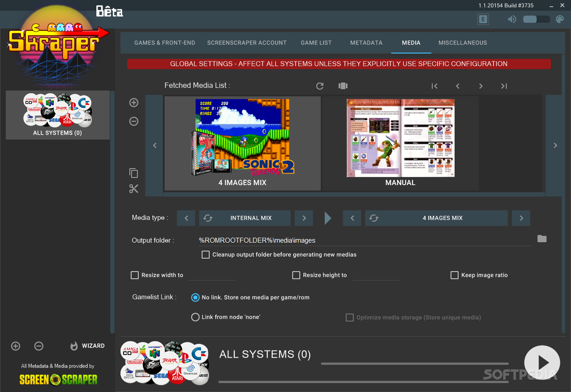The image size is (571, 392).
Task: Refresh icon on 4 IMAGES MIX selector
Action: (374, 218)
